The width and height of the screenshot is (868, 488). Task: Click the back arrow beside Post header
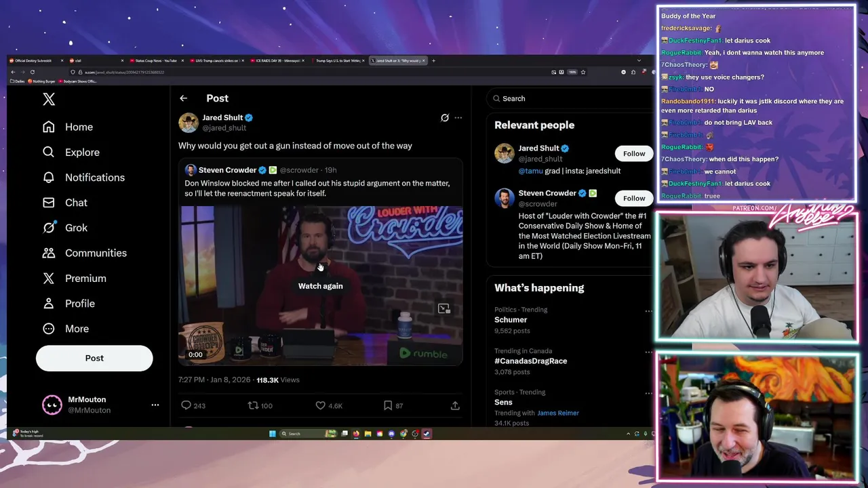coord(183,98)
